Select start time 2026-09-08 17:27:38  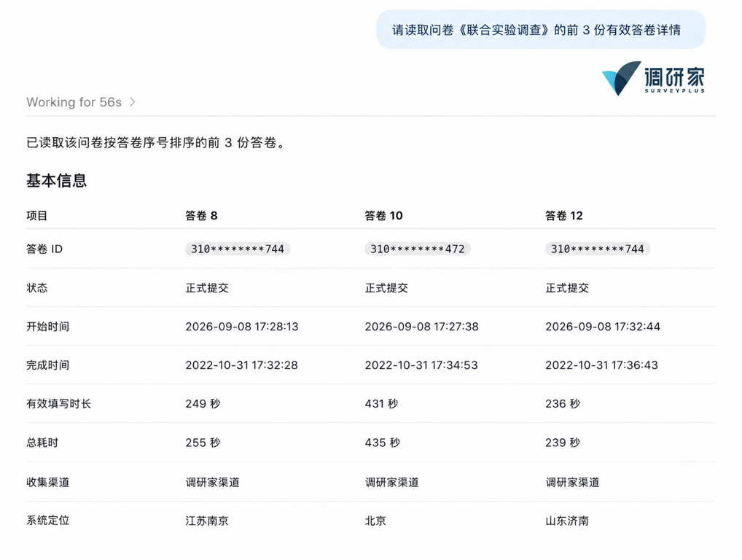click(x=421, y=327)
